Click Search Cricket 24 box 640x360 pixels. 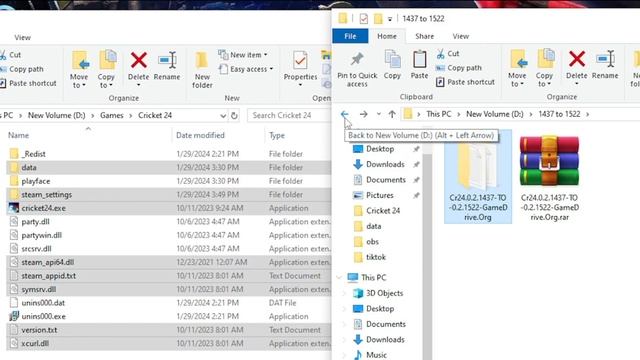pyautogui.click(x=289, y=116)
